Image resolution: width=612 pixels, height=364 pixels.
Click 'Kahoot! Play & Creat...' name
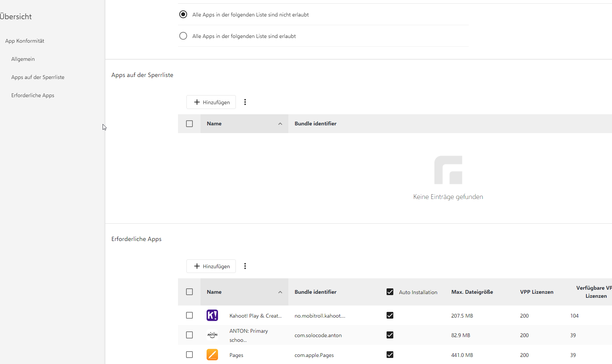click(255, 316)
